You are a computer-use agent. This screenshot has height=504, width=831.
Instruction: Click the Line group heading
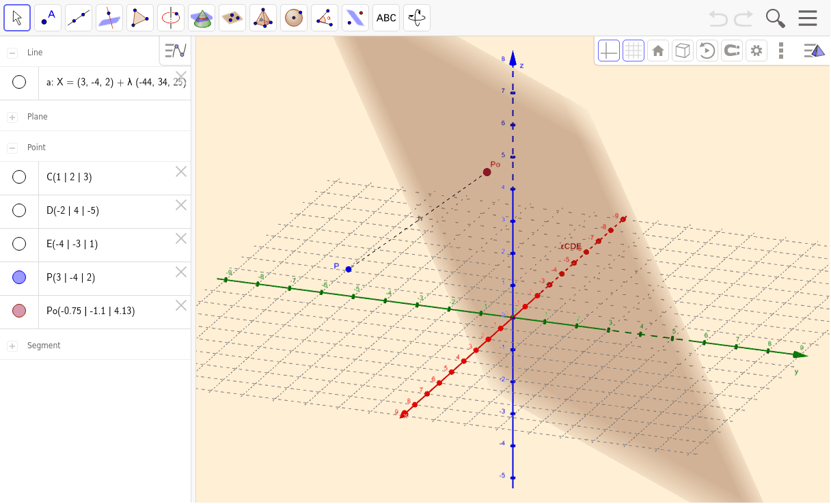[35, 53]
